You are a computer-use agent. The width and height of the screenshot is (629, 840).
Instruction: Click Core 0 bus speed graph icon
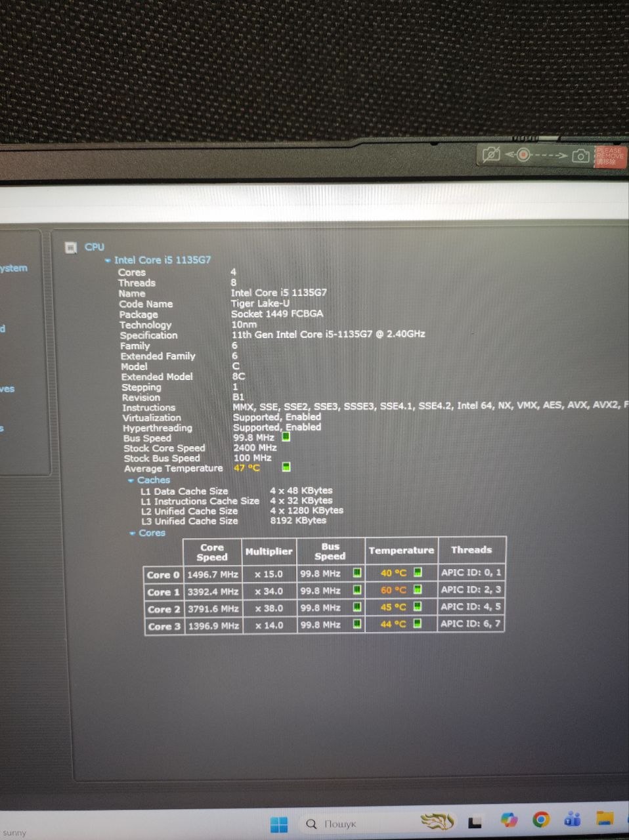coord(357,572)
